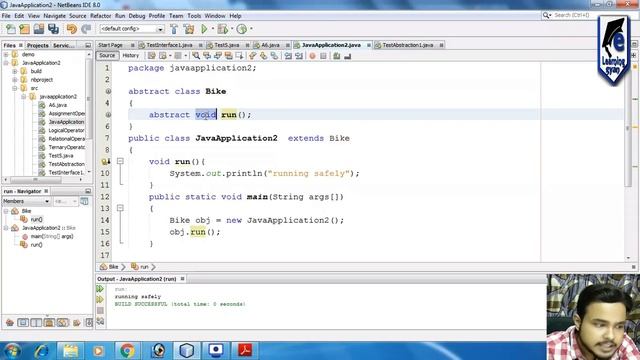Click the Shift Line Left icon

click(x=288, y=56)
